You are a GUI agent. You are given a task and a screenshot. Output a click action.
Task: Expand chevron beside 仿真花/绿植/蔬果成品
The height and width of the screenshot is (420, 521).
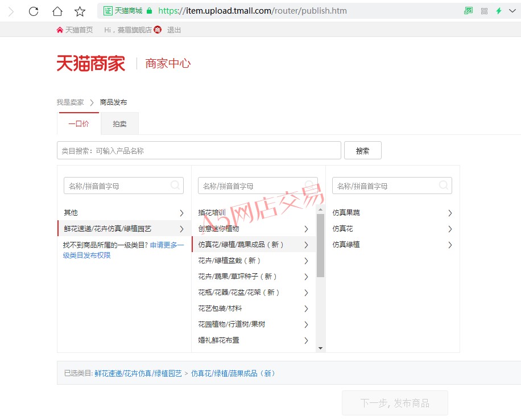[x=306, y=245]
